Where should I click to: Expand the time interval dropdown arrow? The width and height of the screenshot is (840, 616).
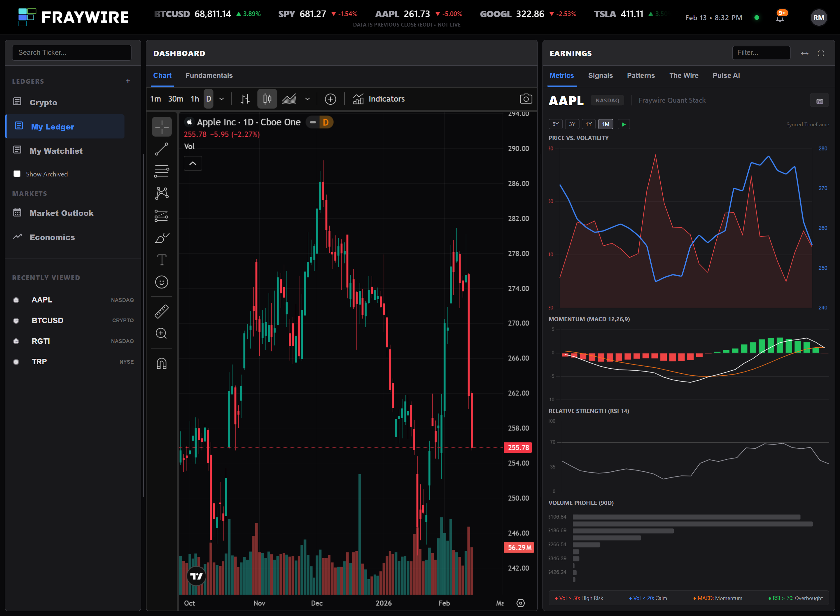pyautogui.click(x=221, y=99)
